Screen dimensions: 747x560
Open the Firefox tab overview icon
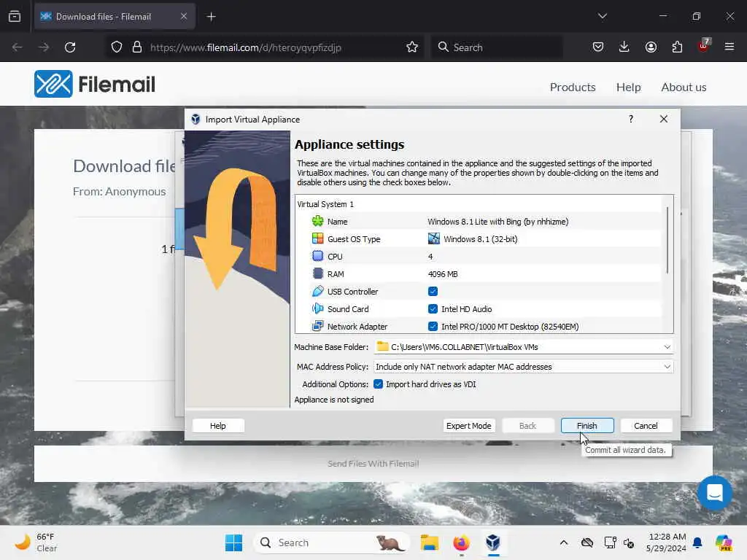click(15, 16)
